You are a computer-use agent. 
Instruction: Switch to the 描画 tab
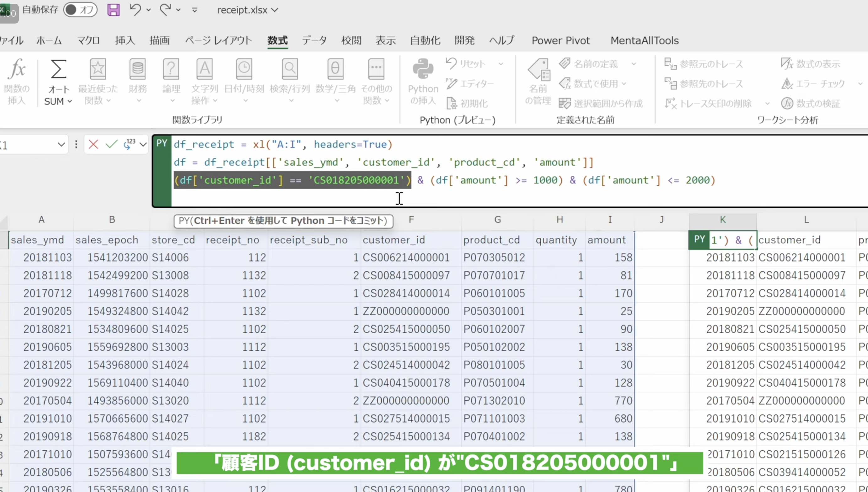pos(160,40)
